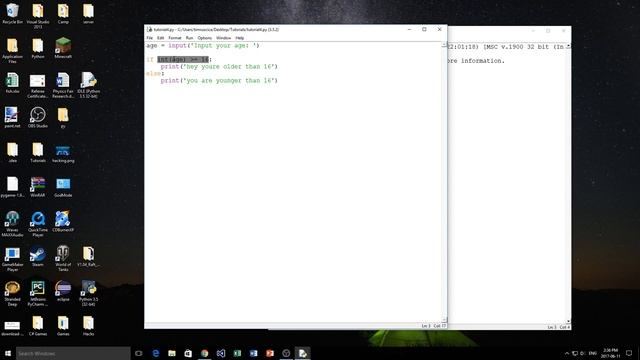Select the eclipse shortcut icon

63,291
